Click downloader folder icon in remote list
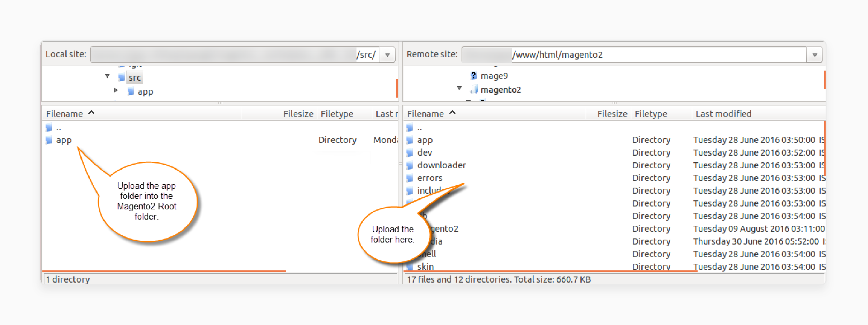 coord(410,165)
